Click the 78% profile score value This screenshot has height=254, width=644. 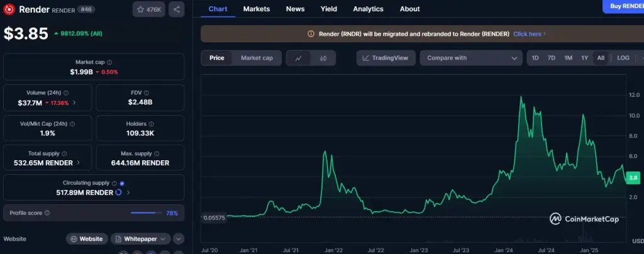[172, 213]
